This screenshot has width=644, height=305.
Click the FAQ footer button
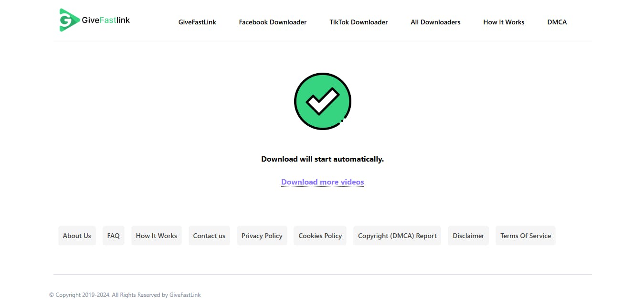(114, 236)
